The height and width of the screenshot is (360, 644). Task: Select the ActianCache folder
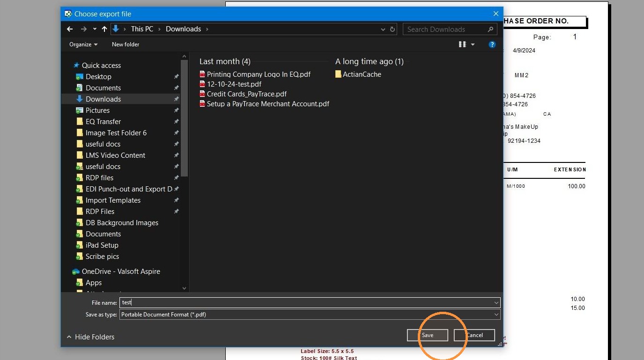point(362,74)
